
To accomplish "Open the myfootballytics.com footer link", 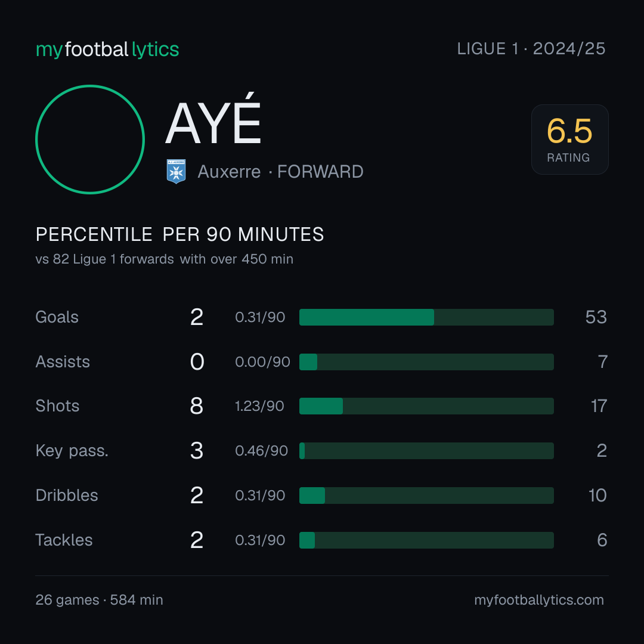I will [x=539, y=600].
